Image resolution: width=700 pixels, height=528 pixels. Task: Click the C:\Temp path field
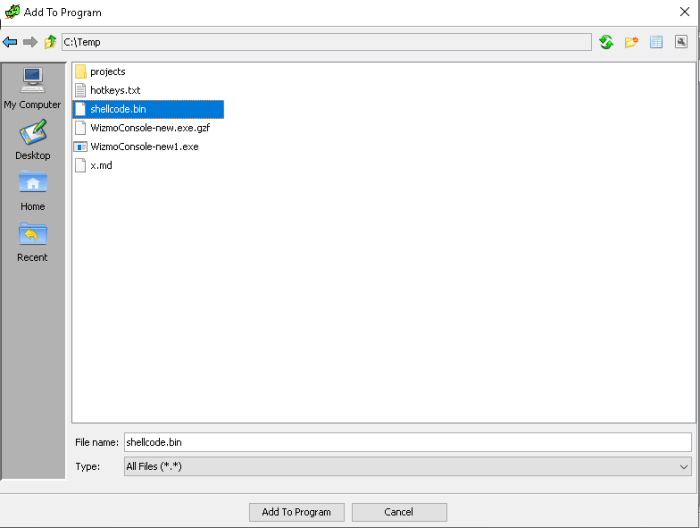pyautogui.click(x=326, y=42)
